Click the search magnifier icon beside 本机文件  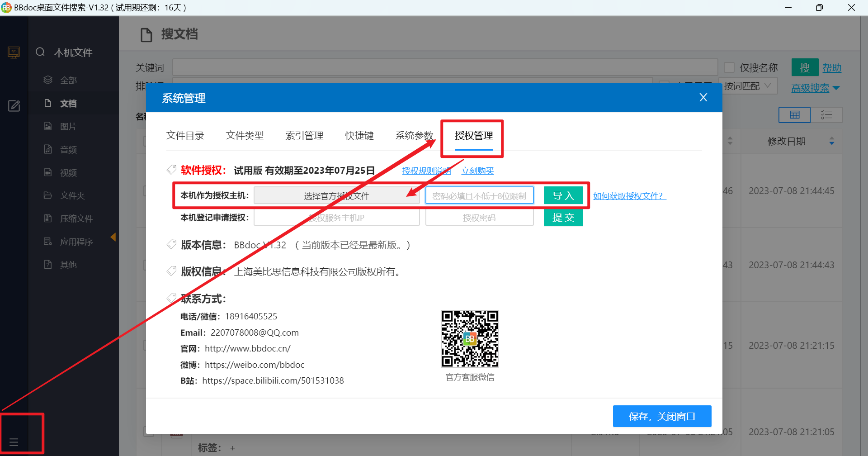tap(40, 52)
